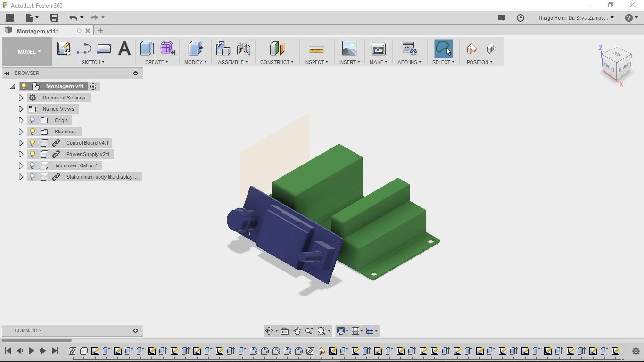The width and height of the screenshot is (644, 362).
Task: Undo the last action
Action: 73,18
